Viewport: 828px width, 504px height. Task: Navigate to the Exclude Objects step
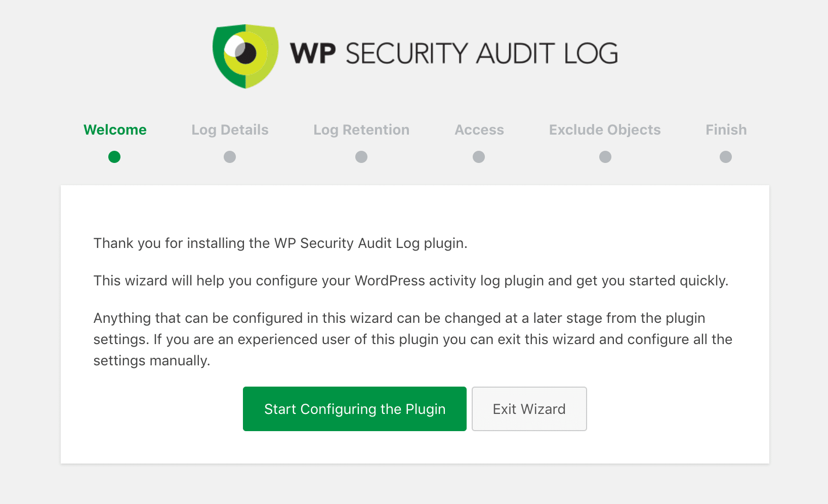(x=604, y=130)
